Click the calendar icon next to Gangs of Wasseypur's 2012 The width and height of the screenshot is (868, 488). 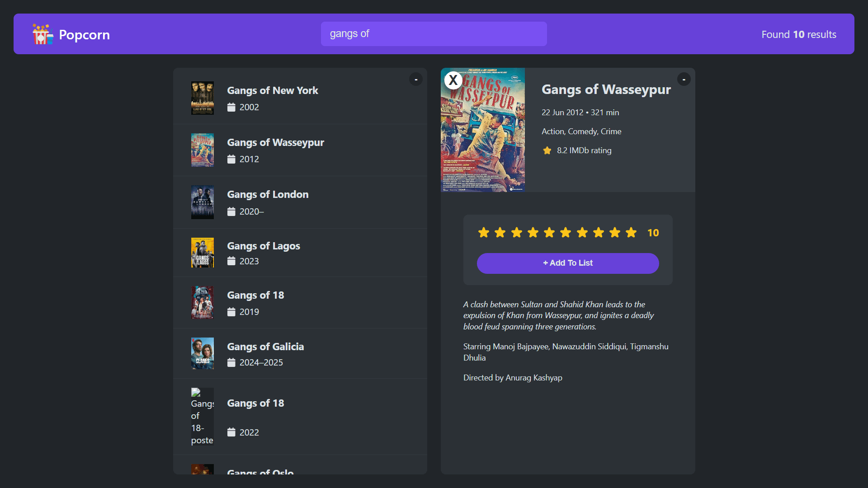[x=231, y=159]
